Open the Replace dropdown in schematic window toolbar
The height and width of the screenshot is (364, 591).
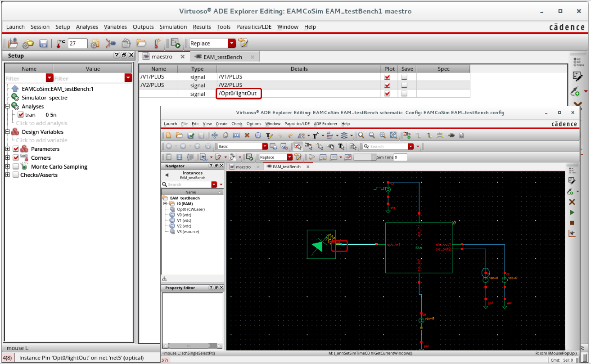click(290, 157)
